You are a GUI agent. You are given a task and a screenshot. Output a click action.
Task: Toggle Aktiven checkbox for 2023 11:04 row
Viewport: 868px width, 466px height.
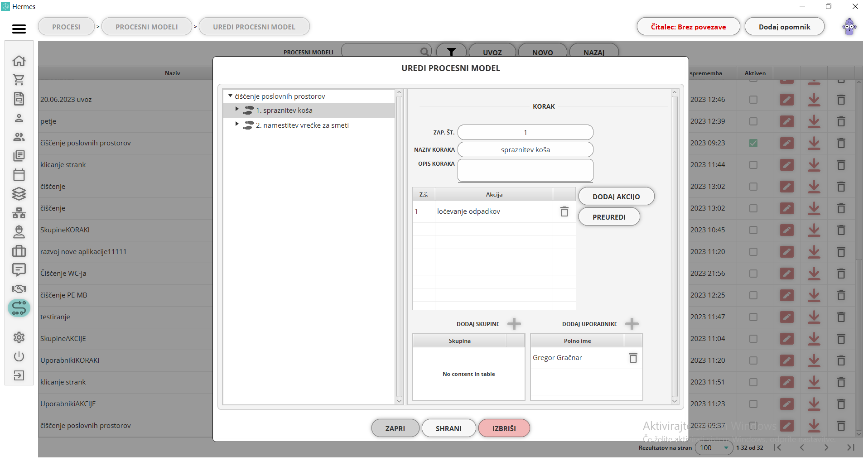(753, 339)
